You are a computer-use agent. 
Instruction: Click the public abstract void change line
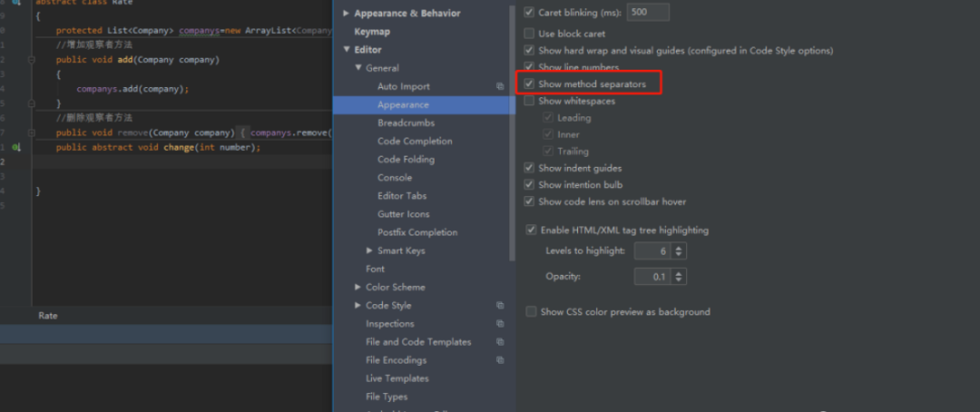158,148
